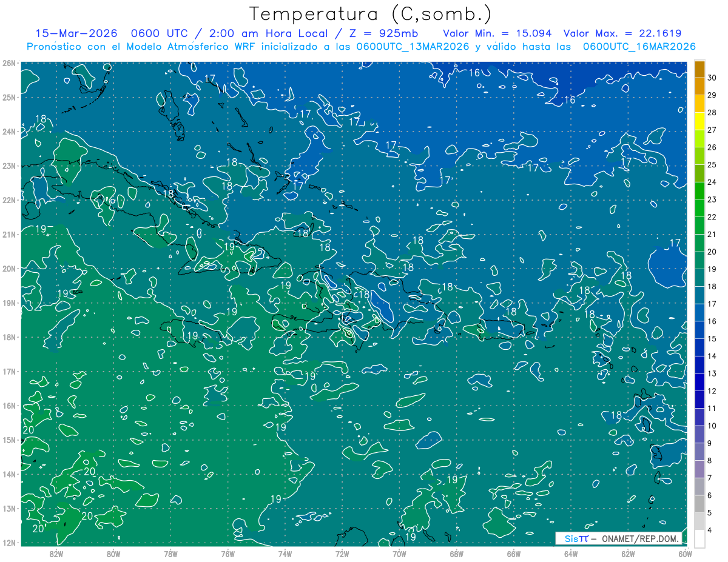The image size is (728, 562).
Task: Click the '80W' longitude label
Action: [113, 554]
